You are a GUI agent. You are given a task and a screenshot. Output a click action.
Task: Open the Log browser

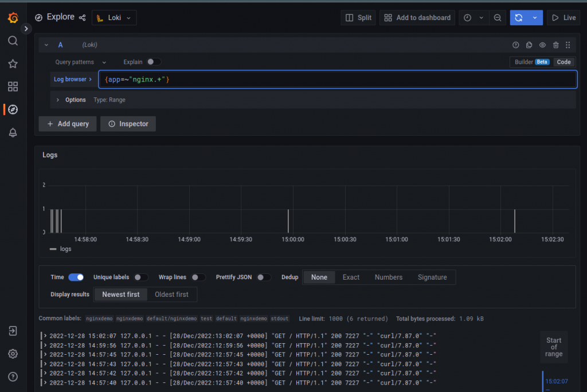click(x=71, y=79)
